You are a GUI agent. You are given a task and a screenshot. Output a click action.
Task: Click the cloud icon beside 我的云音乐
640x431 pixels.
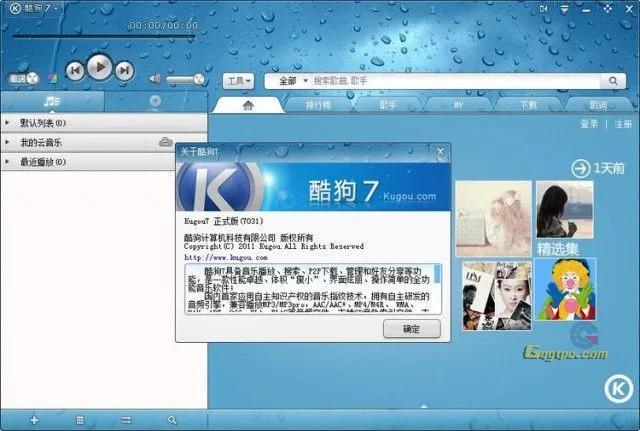point(165,142)
